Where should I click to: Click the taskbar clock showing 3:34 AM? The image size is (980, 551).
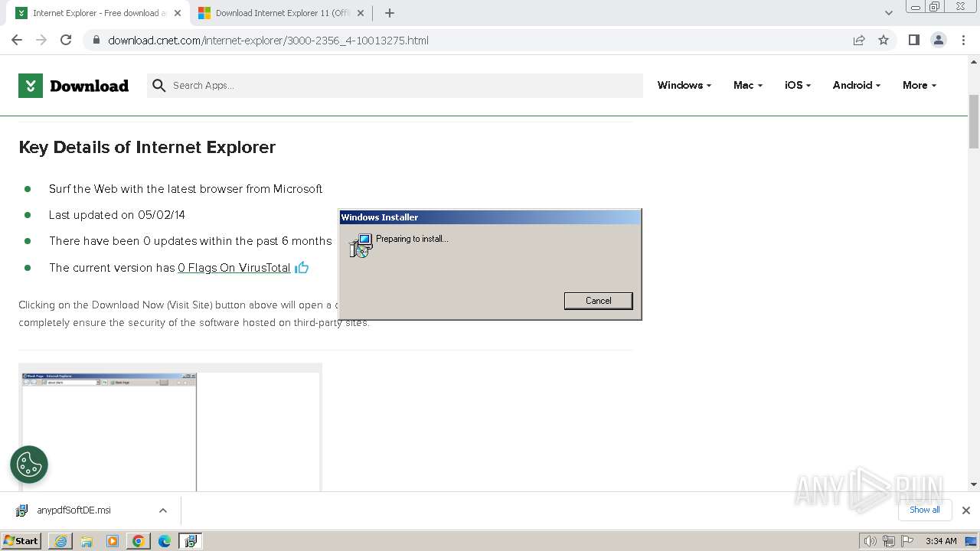941,541
